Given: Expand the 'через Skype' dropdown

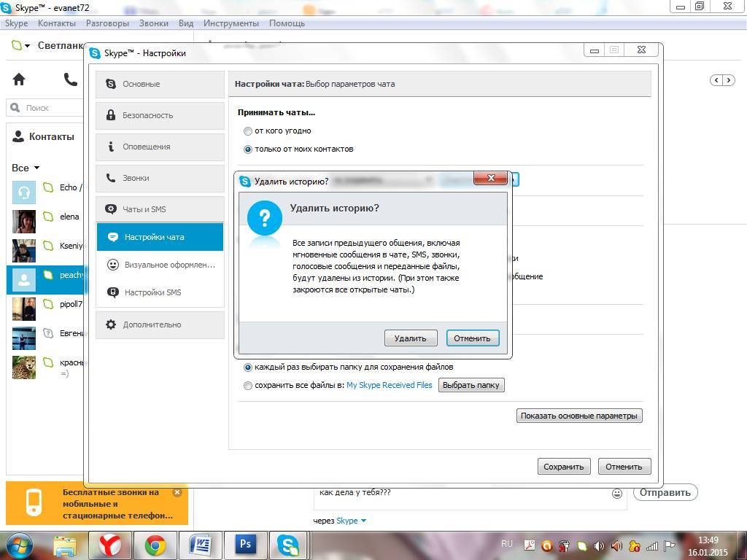Looking at the screenshot, I should [x=352, y=521].
